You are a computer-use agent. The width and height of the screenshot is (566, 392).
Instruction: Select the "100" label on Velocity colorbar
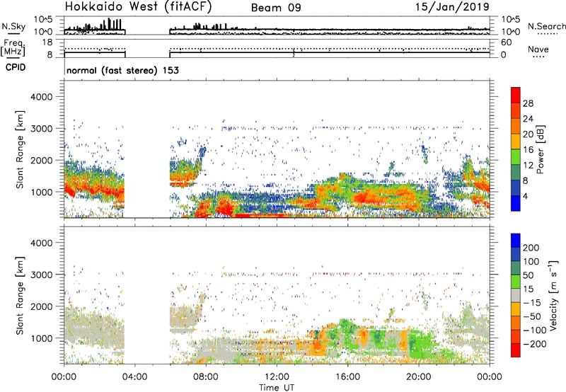(x=531, y=262)
